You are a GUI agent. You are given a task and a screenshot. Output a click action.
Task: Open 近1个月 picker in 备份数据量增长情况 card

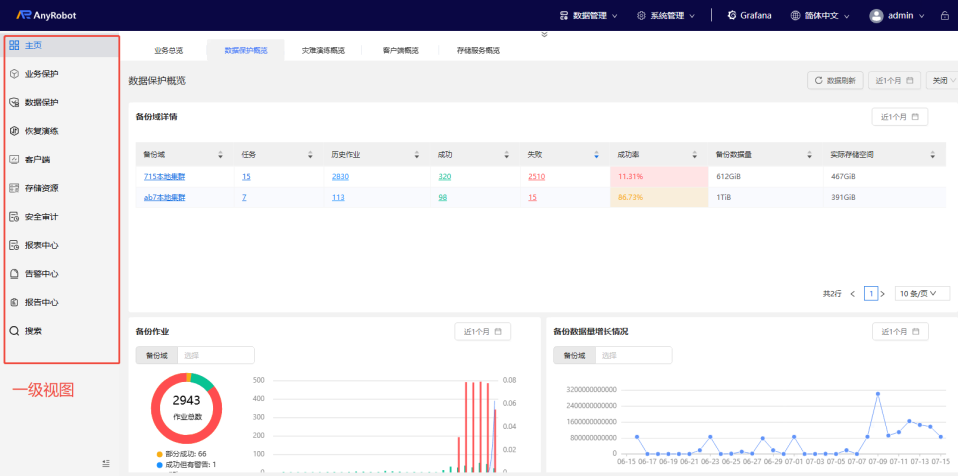(900, 332)
